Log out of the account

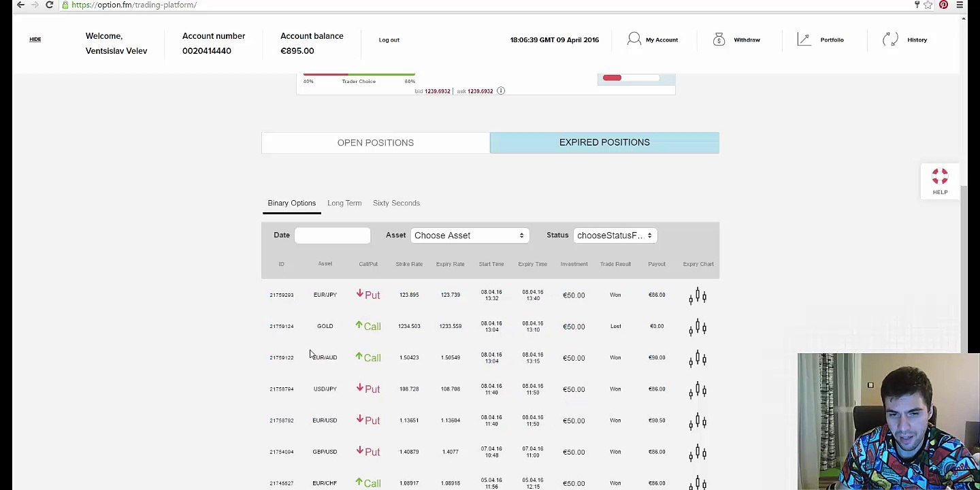tap(389, 39)
